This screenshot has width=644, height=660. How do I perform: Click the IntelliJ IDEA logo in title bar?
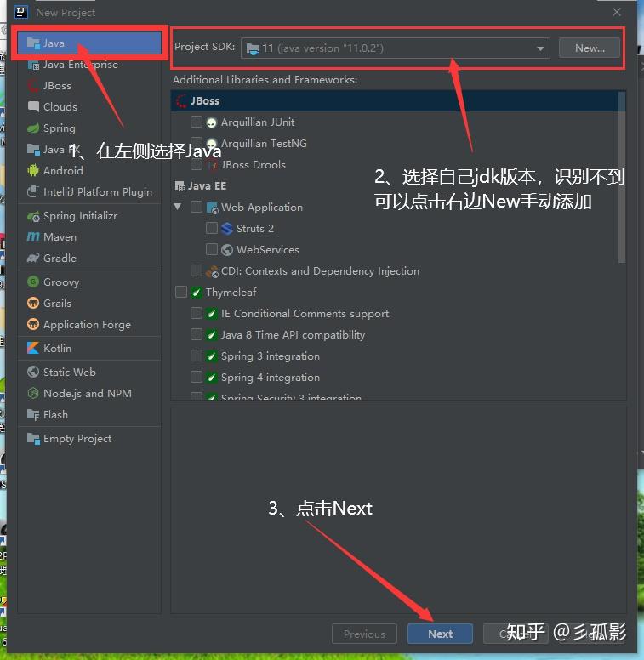click(21, 12)
